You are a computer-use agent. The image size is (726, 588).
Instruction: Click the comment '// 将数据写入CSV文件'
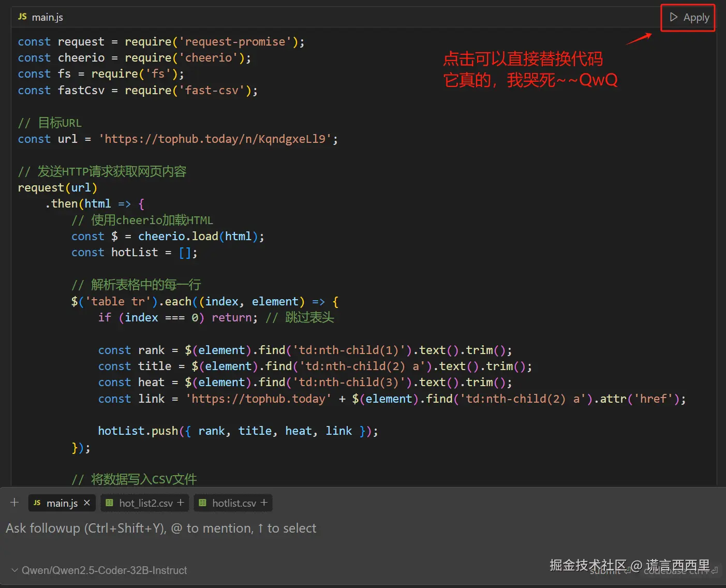[134, 479]
